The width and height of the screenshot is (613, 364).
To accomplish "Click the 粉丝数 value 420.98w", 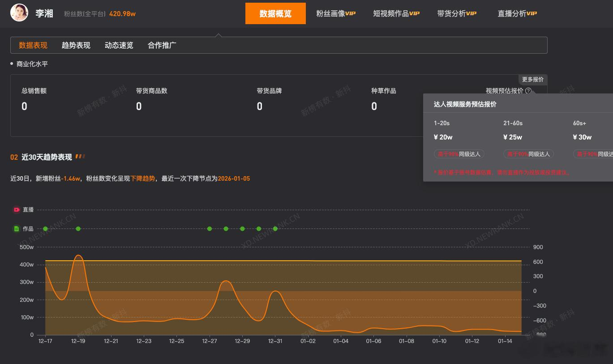I will coord(122,14).
